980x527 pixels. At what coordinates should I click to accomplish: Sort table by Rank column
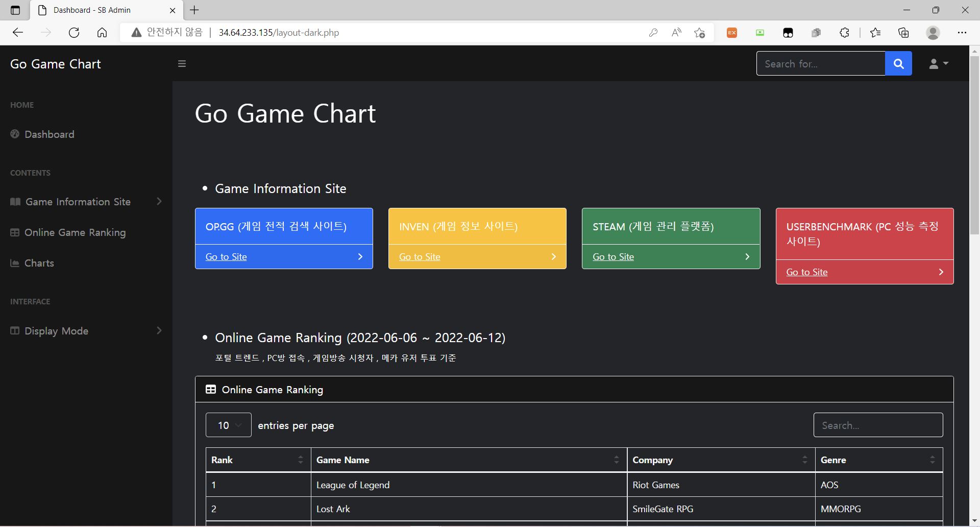[258, 460]
